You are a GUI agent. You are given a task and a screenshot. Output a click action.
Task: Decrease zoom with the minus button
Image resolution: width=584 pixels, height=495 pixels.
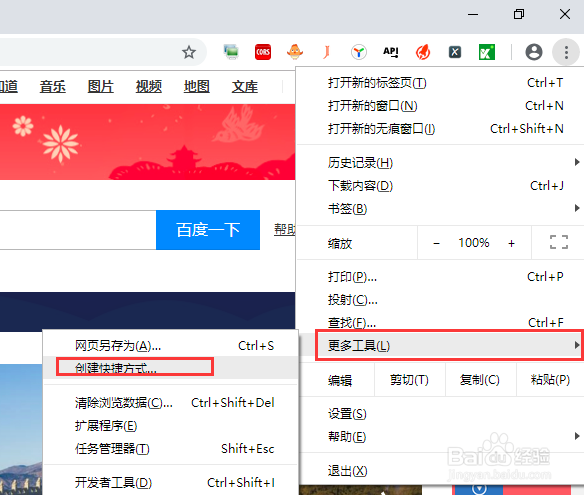point(437,243)
